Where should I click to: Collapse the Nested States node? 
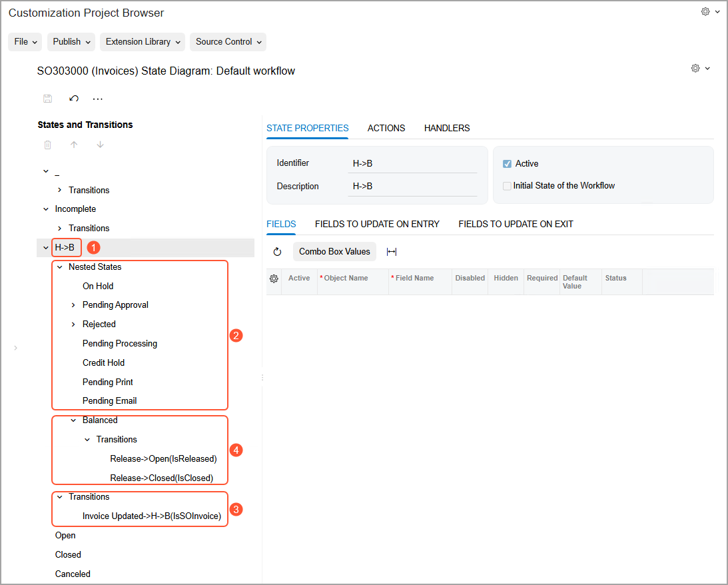coord(59,267)
